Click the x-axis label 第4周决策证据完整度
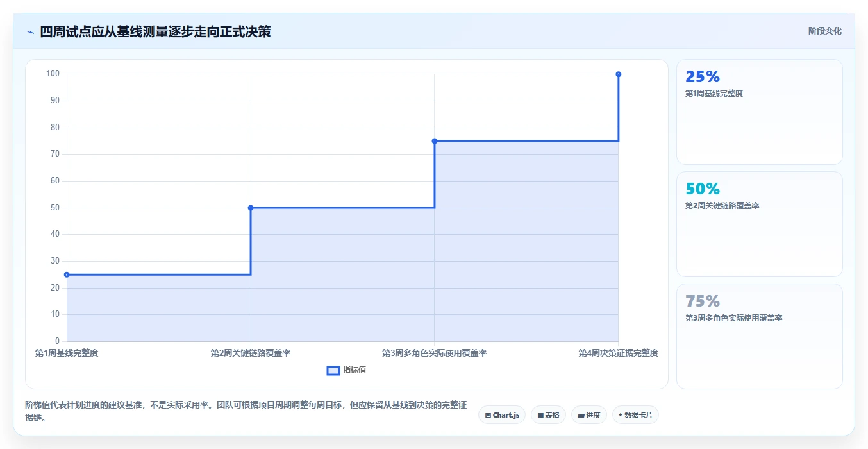 619,353
